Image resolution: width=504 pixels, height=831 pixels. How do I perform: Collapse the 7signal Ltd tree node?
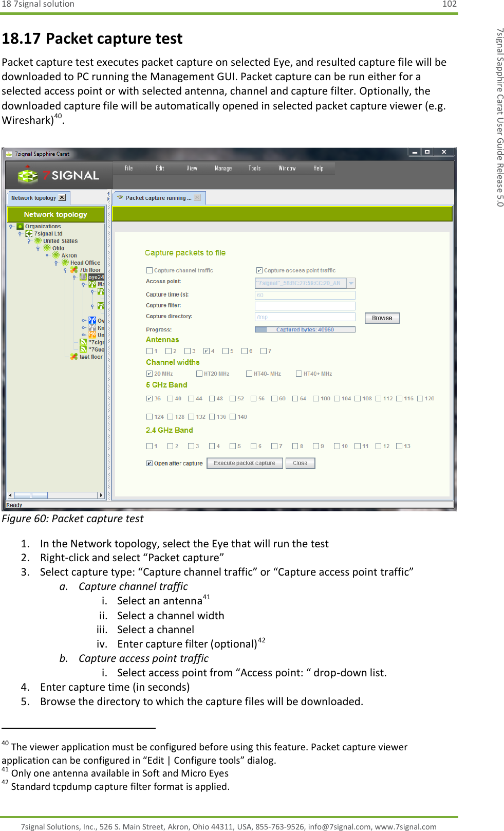(20, 233)
